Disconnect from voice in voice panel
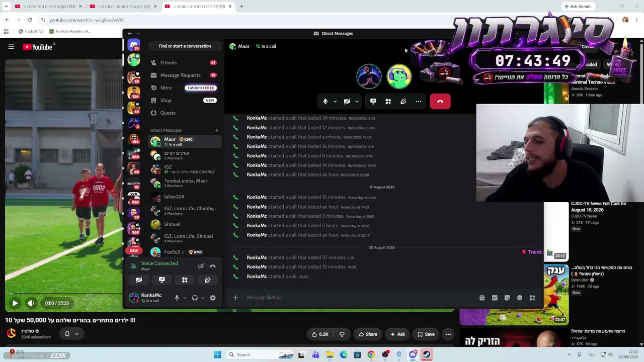The height and width of the screenshot is (362, 644). coord(213,266)
